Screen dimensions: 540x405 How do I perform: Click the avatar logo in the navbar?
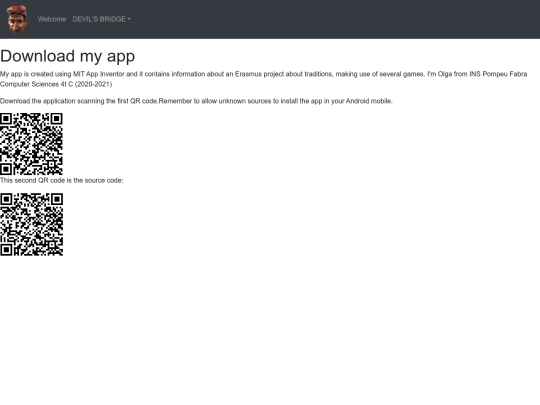tap(17, 19)
